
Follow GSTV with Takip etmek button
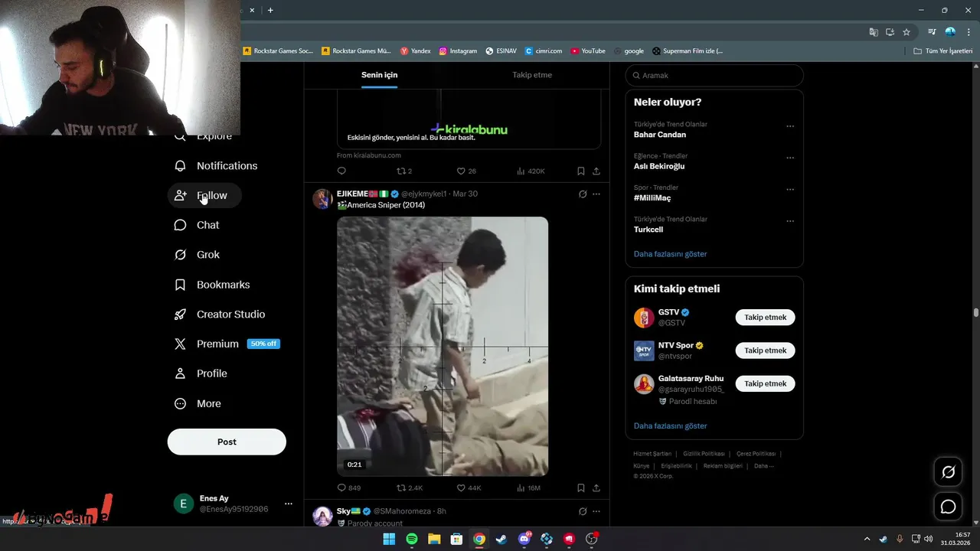point(766,317)
